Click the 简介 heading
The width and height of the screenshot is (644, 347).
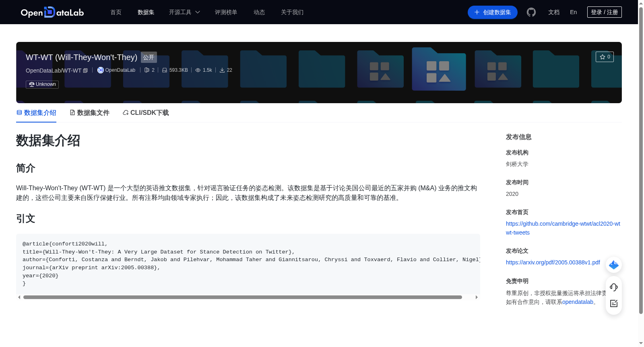pyautogui.click(x=26, y=168)
